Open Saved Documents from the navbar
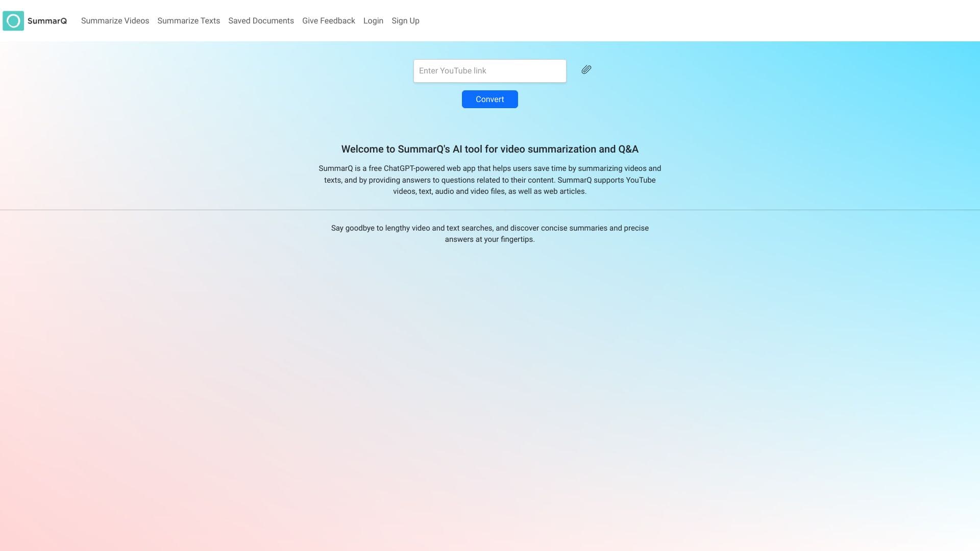 261,21
